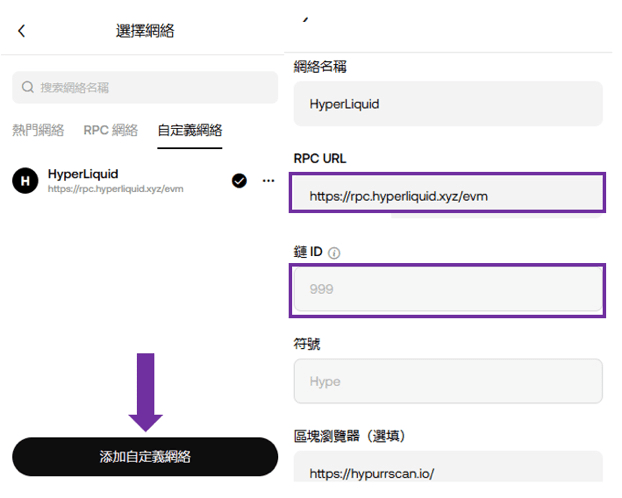
Task: Click the 符號 field showing Hype
Action: (448, 381)
